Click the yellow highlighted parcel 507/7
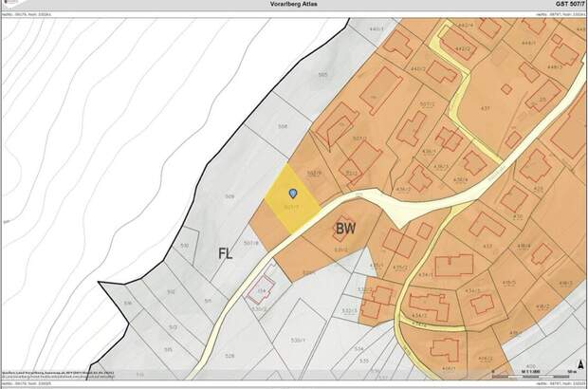This screenshot has height=389, width=588. tap(293, 199)
